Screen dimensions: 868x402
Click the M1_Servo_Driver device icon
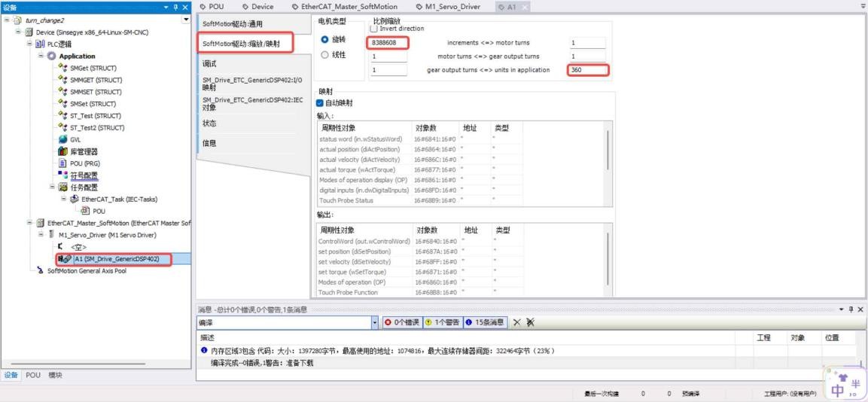coord(51,236)
